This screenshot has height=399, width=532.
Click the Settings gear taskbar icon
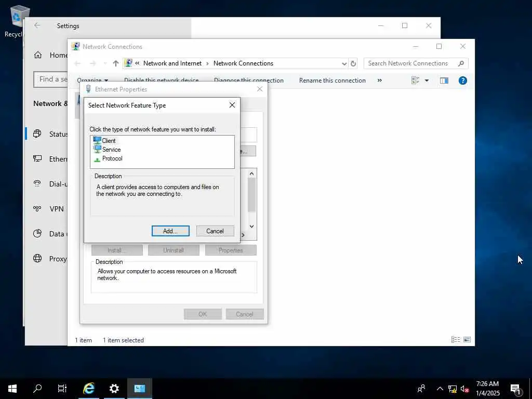114,389
